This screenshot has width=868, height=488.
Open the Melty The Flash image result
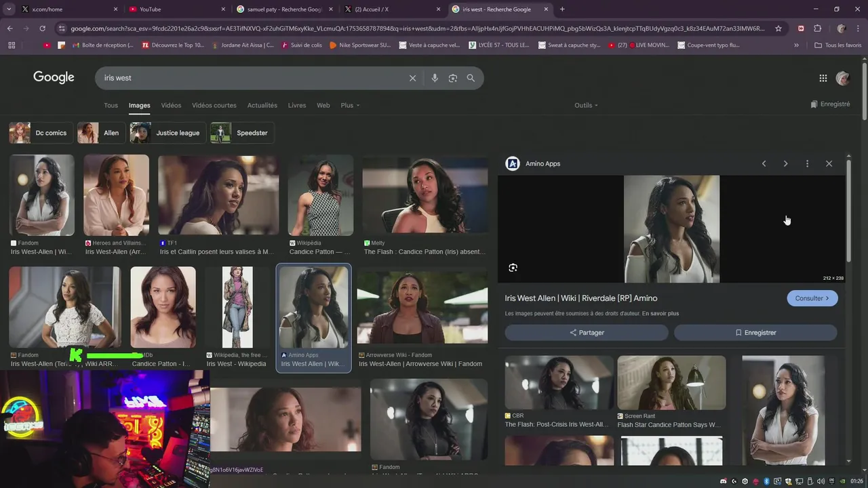[425, 195]
